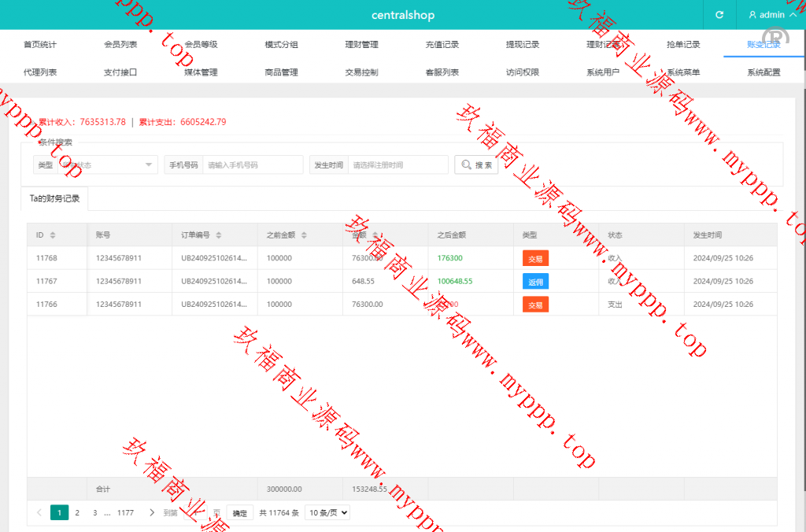Click the 确定 page jump button
This screenshot has height=532, width=806.
click(240, 513)
